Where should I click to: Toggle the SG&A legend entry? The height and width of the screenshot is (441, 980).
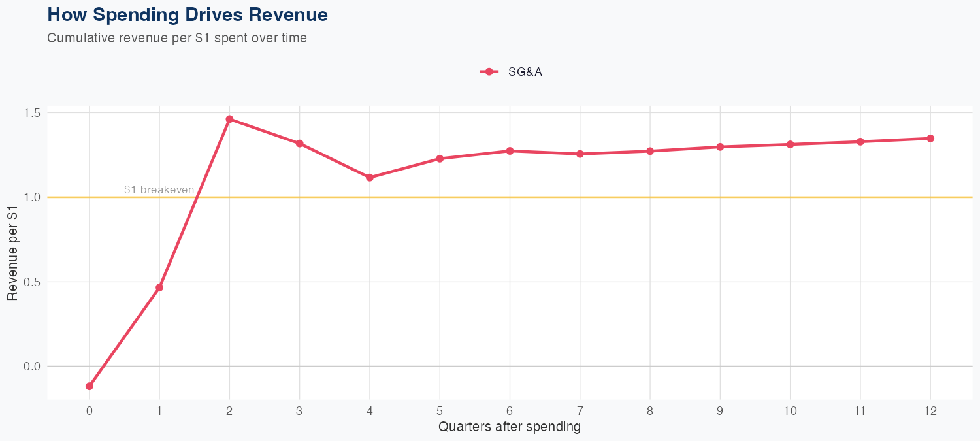coord(525,72)
